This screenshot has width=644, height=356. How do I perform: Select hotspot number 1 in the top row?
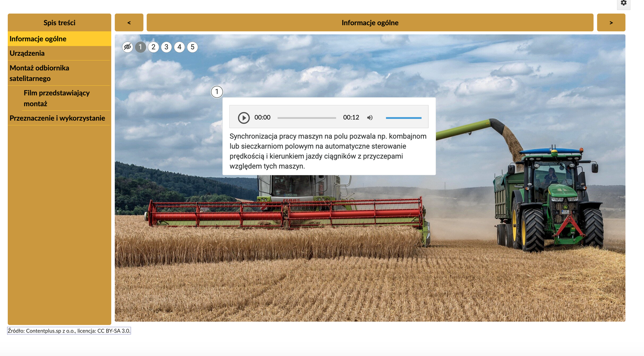[x=141, y=47]
